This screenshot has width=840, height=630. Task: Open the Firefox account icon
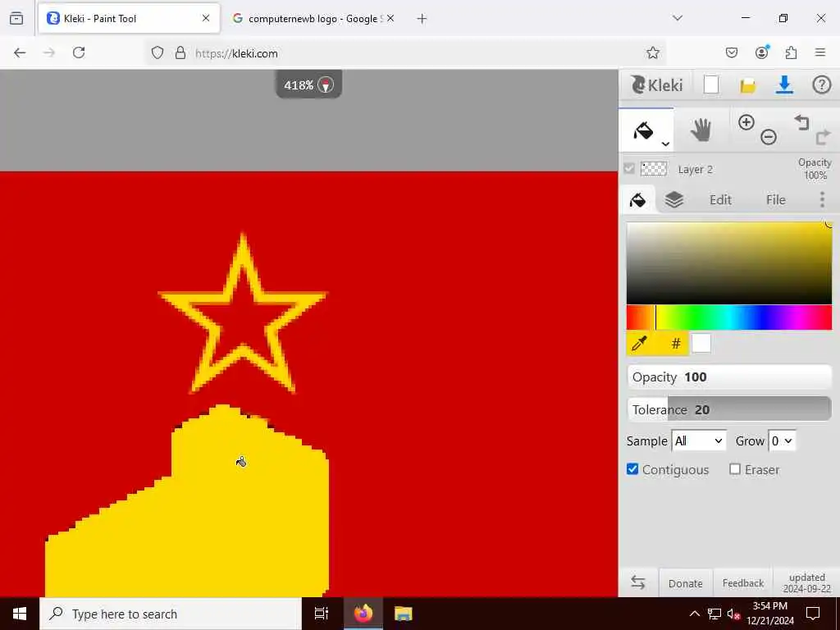(x=761, y=52)
